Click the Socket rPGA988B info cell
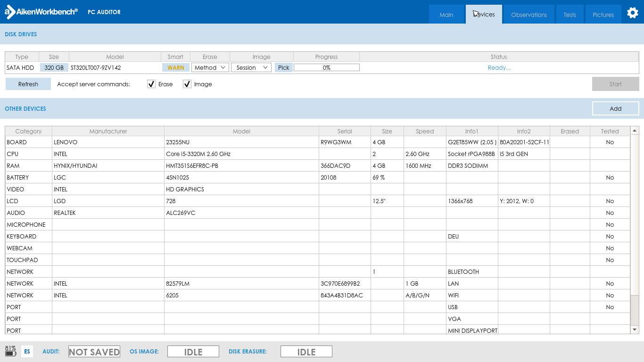644x362 pixels. (471, 154)
